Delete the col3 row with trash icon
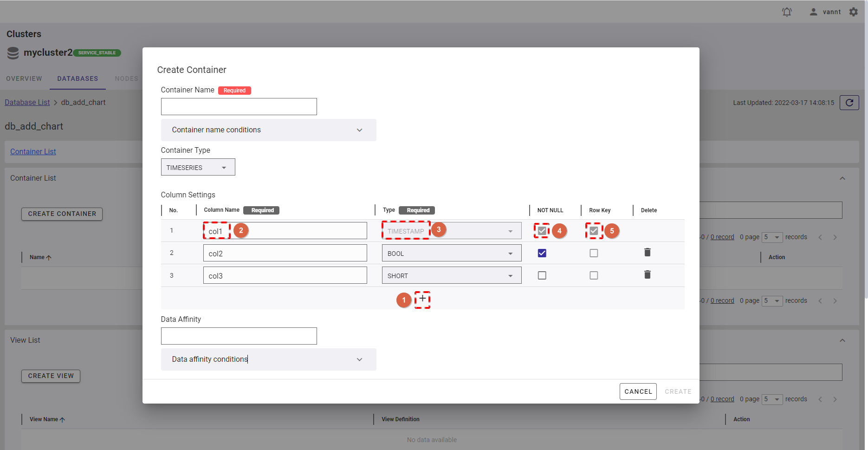Screen dimensions: 868x450 647,275
